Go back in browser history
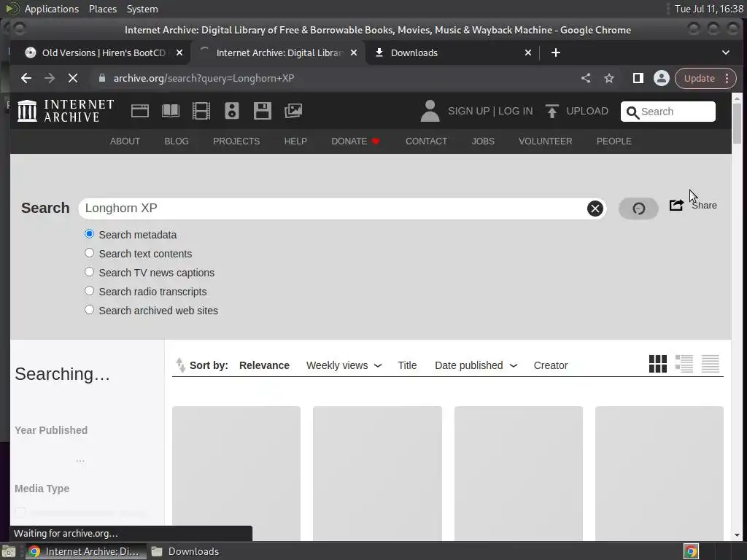747x560 pixels. click(x=26, y=78)
